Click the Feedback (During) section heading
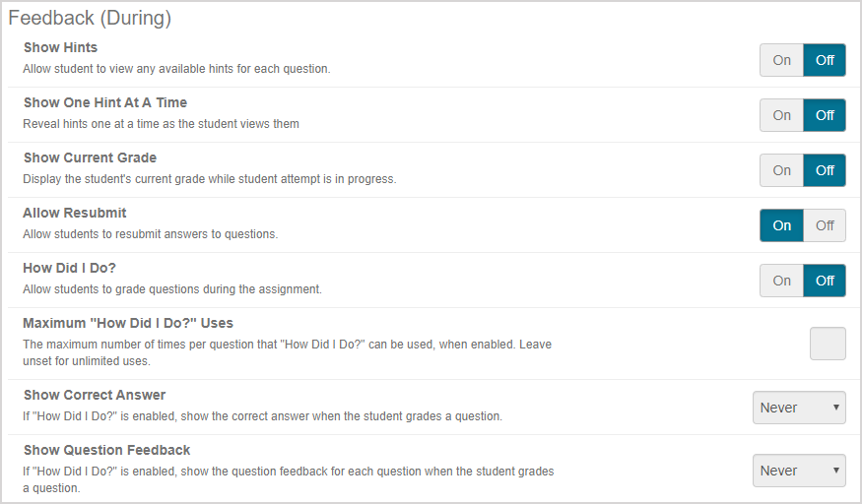Viewport: 862px width, 504px height. (90, 18)
